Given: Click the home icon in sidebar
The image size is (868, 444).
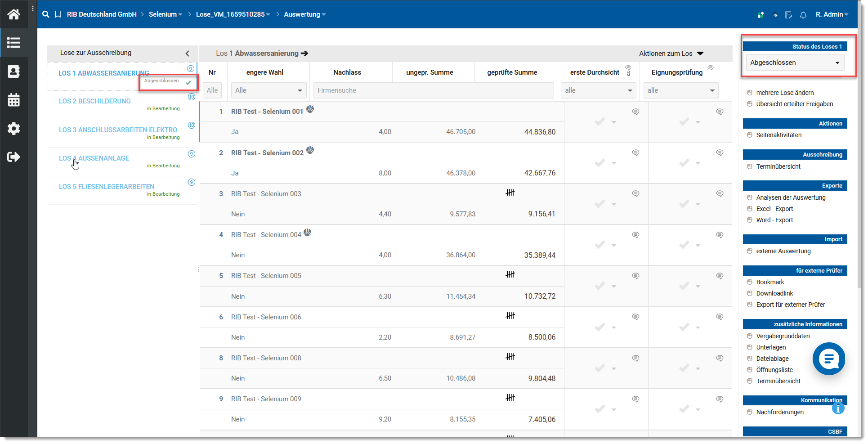Looking at the screenshot, I should click(x=13, y=14).
